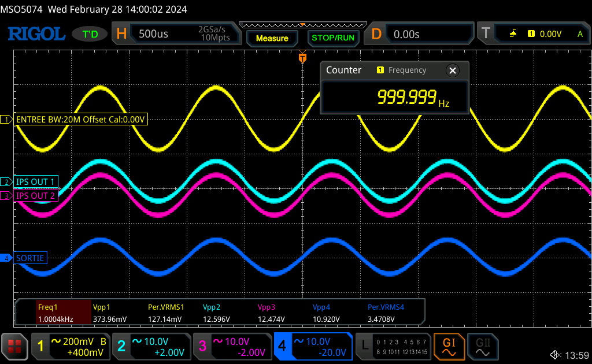The width and height of the screenshot is (592, 364).
Task: Click the 999.999 Hz counter reading
Action: [x=413, y=97]
